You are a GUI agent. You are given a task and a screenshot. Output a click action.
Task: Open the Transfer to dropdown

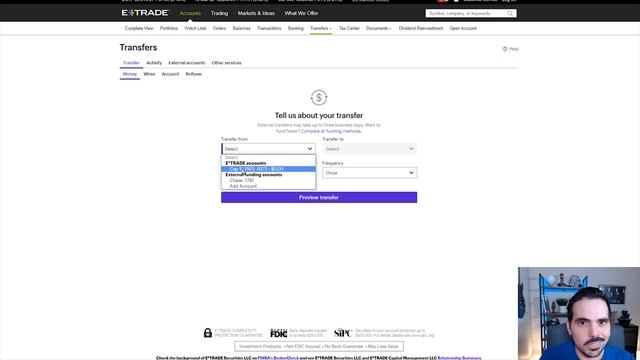click(x=369, y=149)
